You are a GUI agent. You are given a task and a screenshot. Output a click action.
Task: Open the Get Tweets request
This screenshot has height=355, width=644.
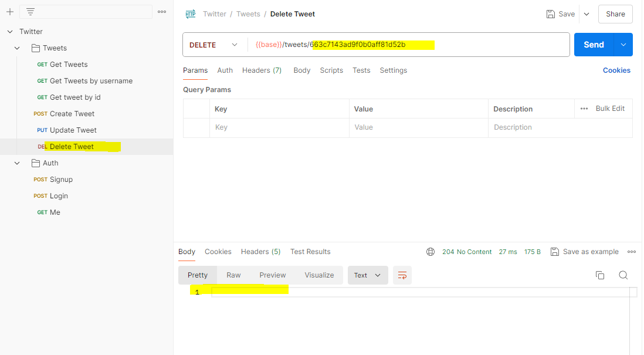point(62,65)
